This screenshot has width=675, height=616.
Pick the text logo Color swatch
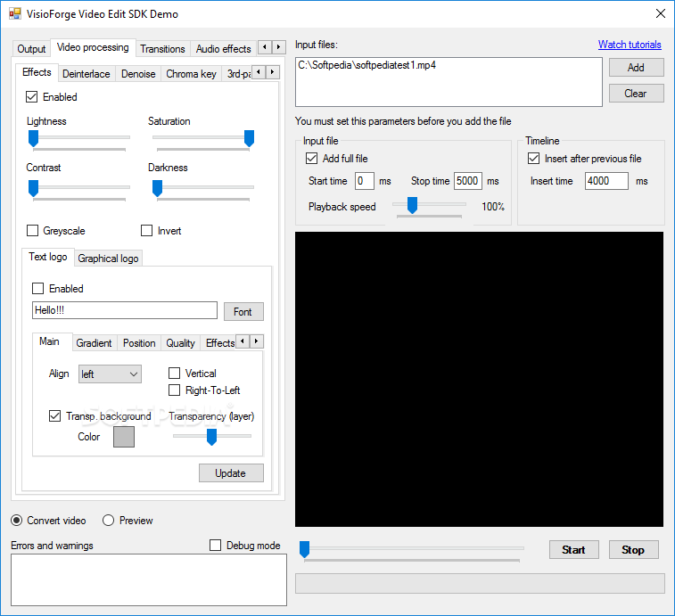coord(124,437)
